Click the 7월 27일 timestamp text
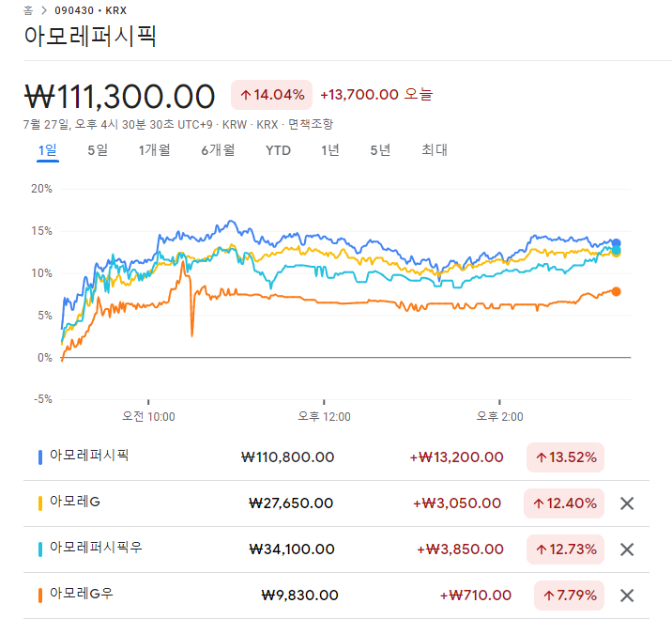The height and width of the screenshot is (619, 672). click(117, 124)
